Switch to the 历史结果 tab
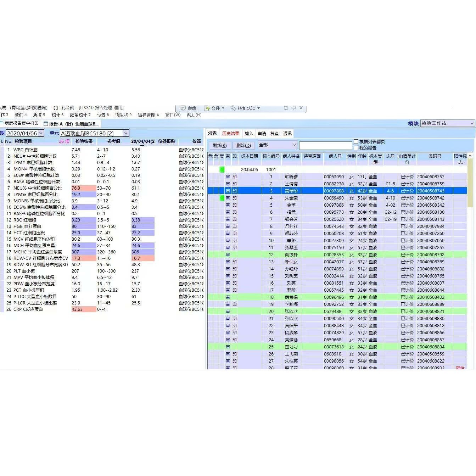Viewport: 476px width, 476px height. click(x=230, y=133)
